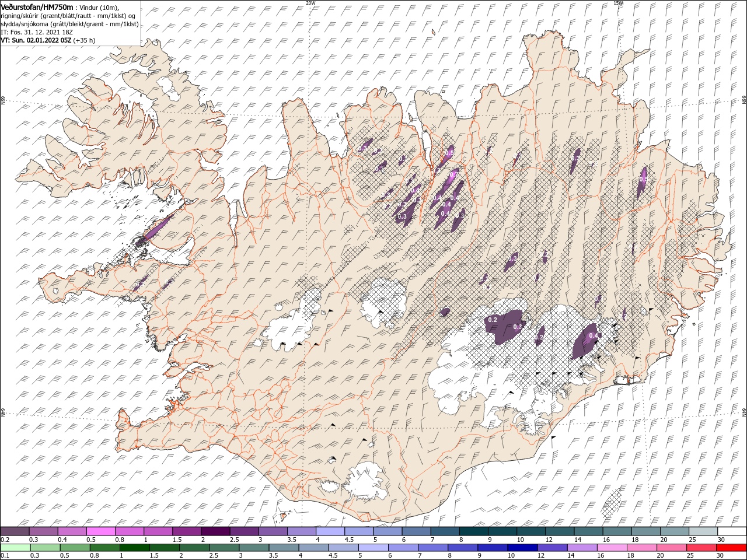Select the violet swatch labeled 12 in bottom legend row
The height and width of the screenshot is (560, 747).
point(552,547)
